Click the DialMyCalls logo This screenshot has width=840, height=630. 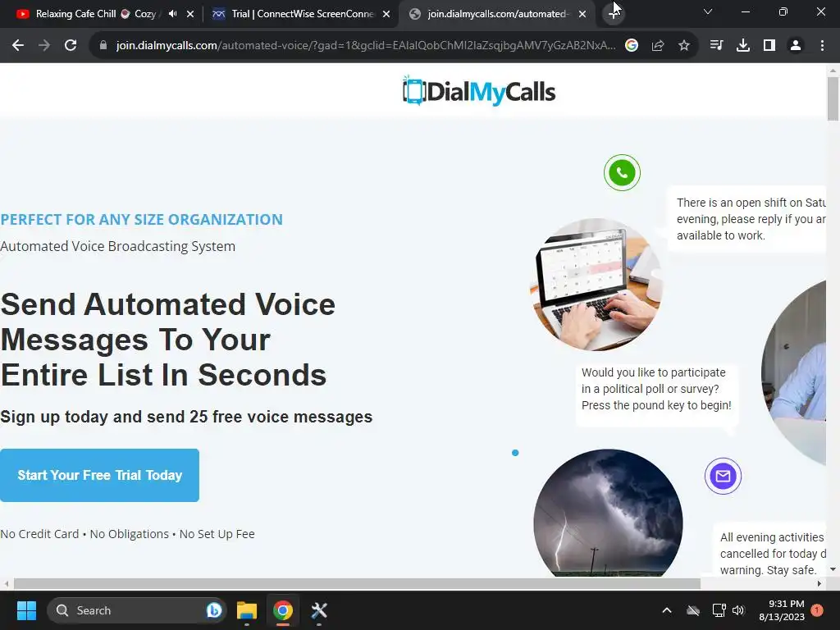point(479,91)
